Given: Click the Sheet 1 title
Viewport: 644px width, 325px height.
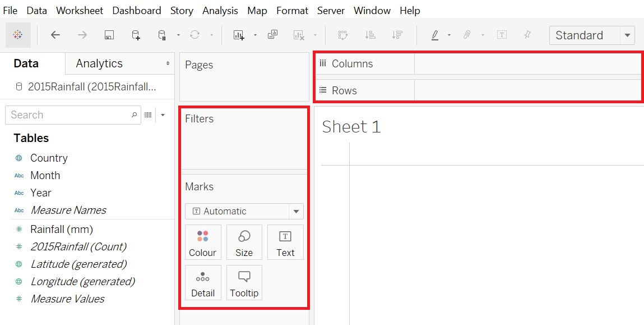Looking at the screenshot, I should click(x=351, y=127).
